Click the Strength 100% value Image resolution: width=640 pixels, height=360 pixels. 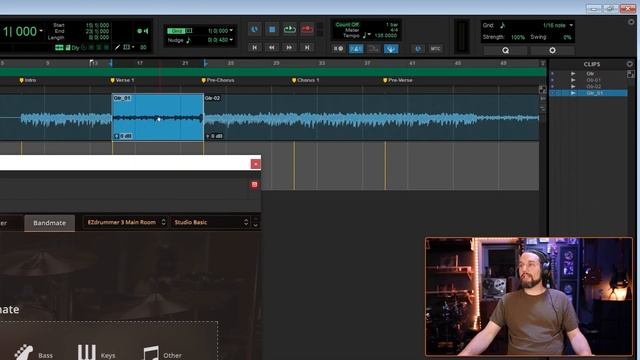coord(518,37)
